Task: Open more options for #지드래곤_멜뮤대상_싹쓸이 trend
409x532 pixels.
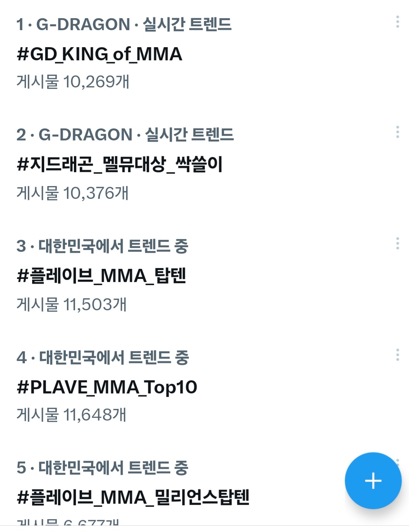Action: (397, 132)
